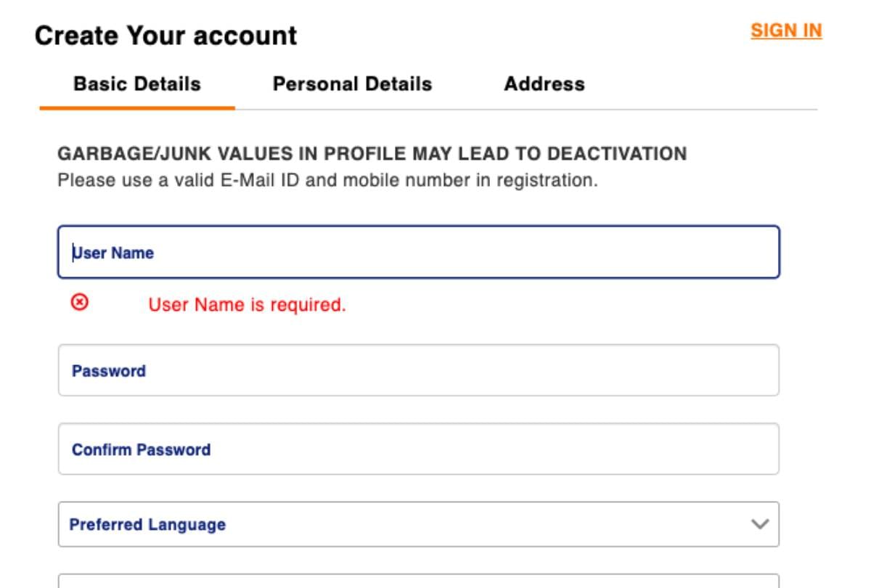Follow the SIGN IN link
This screenshot has height=588, width=871.
coord(786,31)
